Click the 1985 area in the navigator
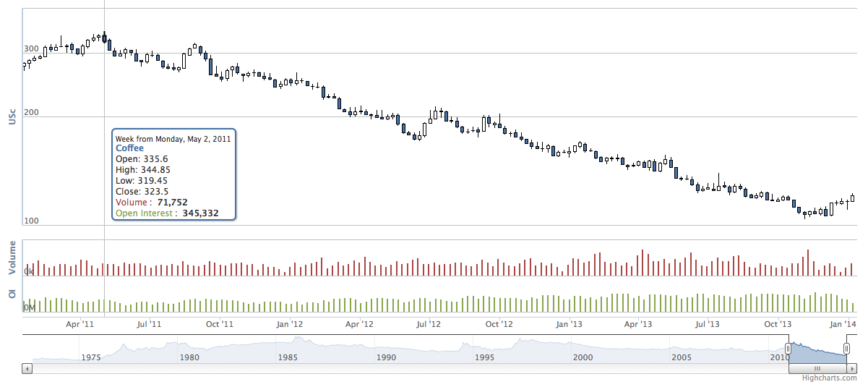Screen dimensions: 868x387 [288, 357]
